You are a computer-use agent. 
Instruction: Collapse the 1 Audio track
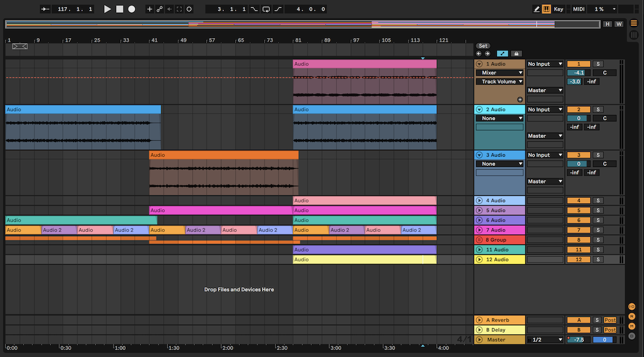[479, 64]
